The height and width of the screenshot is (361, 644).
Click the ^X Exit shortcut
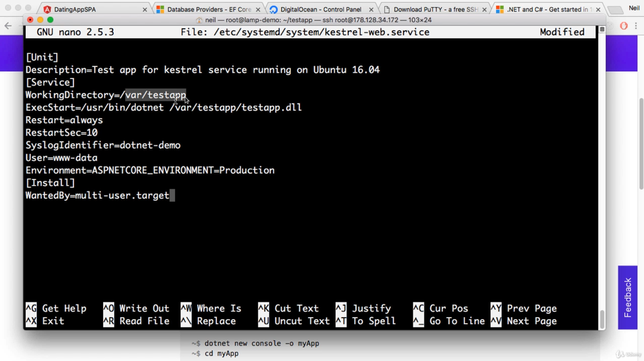[45, 321]
